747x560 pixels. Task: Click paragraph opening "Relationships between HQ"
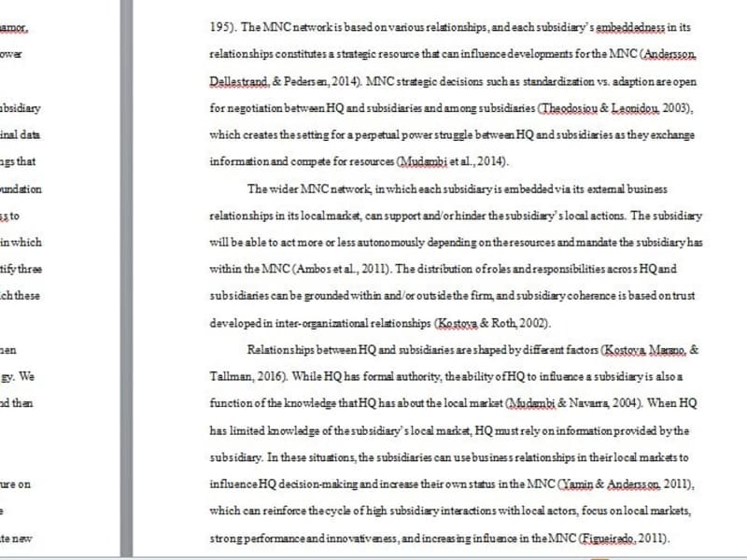point(312,350)
